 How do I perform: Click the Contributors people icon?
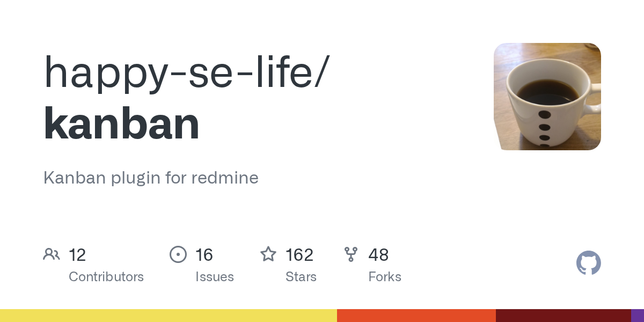coord(52,254)
